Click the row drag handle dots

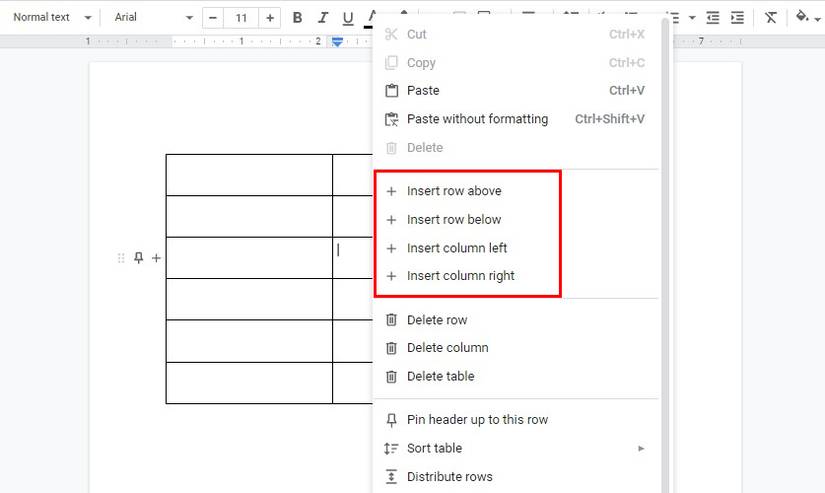pyautogui.click(x=122, y=258)
